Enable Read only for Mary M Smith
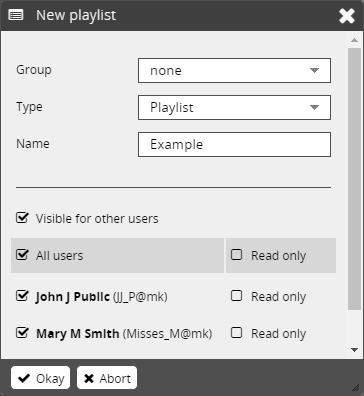 (x=236, y=333)
